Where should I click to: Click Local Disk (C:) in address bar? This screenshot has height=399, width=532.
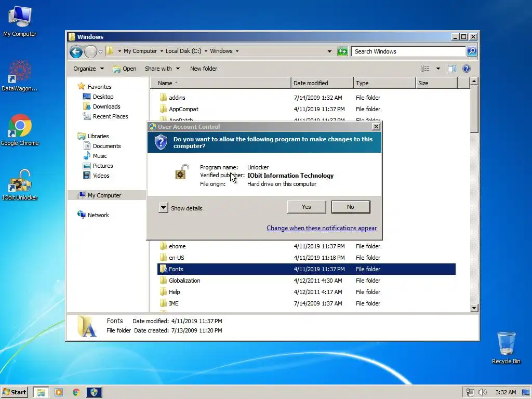click(183, 51)
